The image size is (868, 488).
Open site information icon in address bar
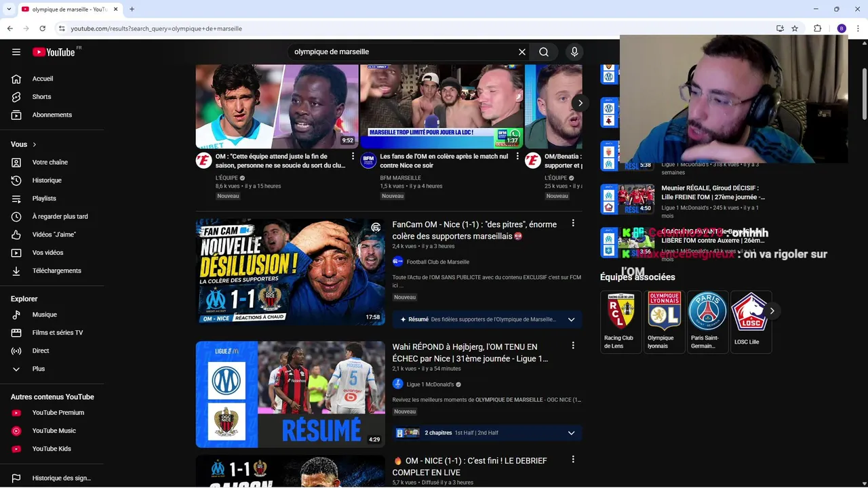click(61, 28)
